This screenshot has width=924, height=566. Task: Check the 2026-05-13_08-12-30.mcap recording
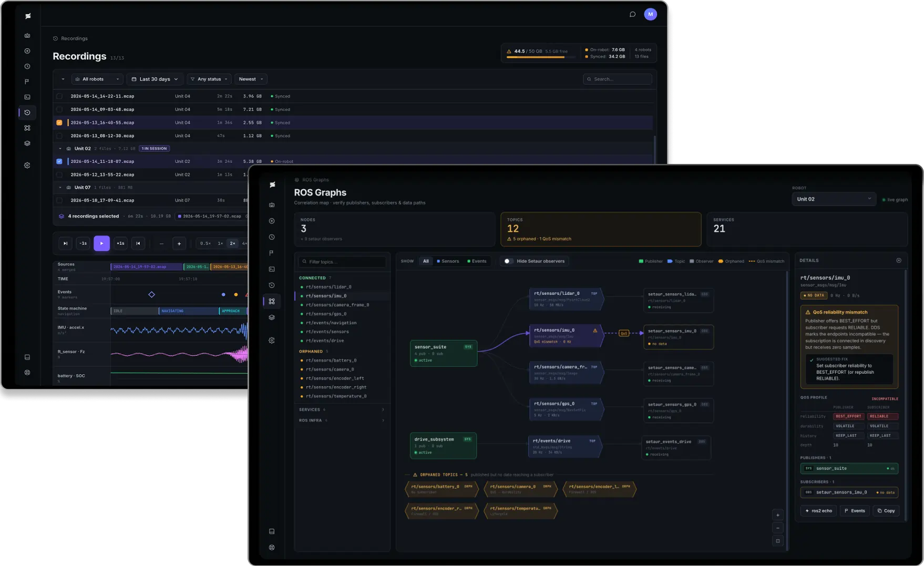click(59, 136)
